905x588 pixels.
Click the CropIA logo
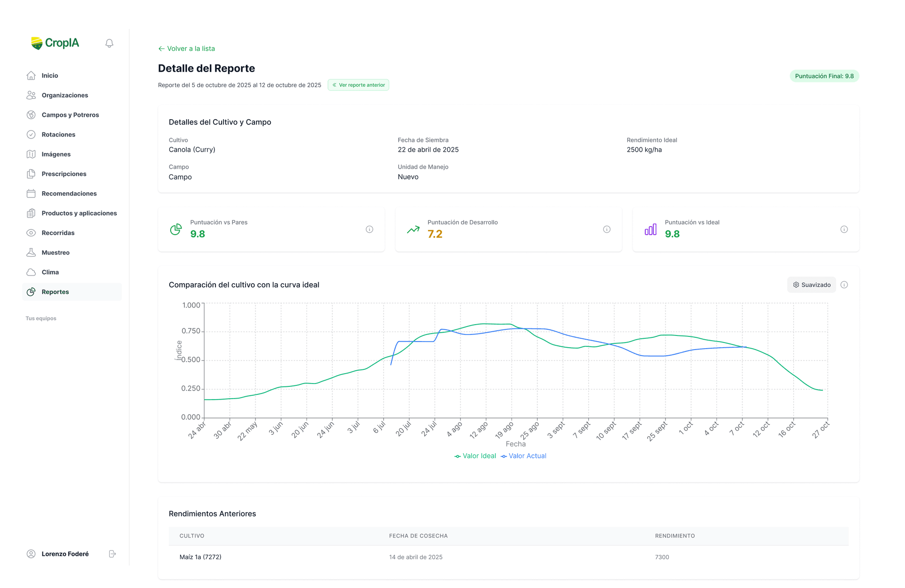pos(55,43)
